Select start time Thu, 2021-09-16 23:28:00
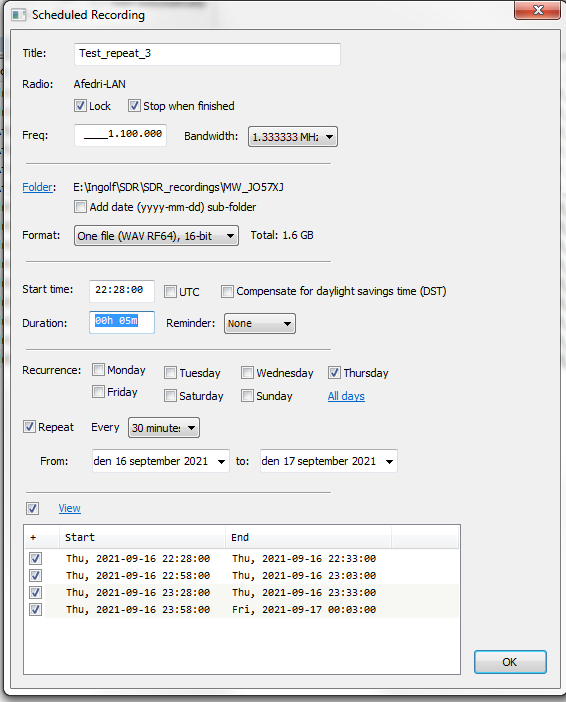566x702 pixels. 138,593
